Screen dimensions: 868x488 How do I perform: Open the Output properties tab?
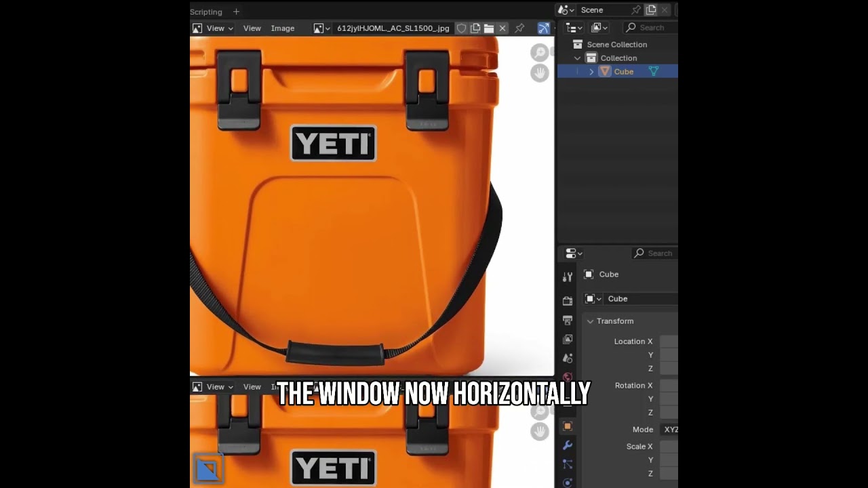(568, 320)
